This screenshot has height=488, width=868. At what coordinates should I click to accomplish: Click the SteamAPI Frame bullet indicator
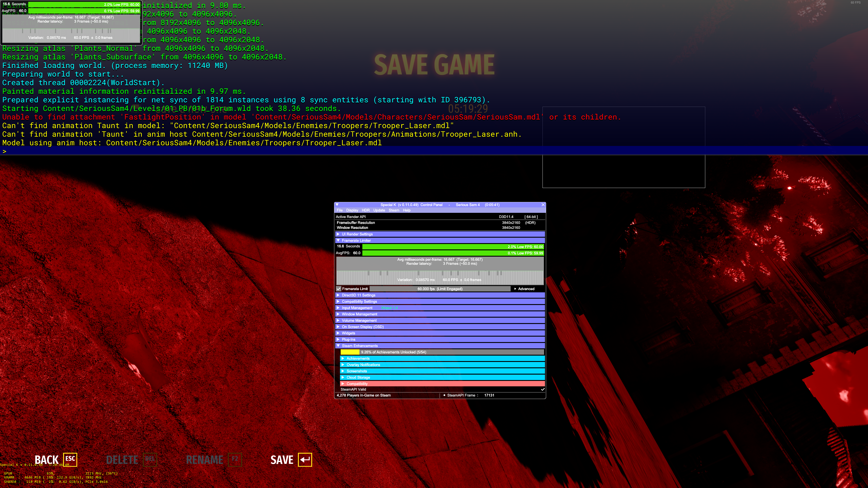(444, 395)
